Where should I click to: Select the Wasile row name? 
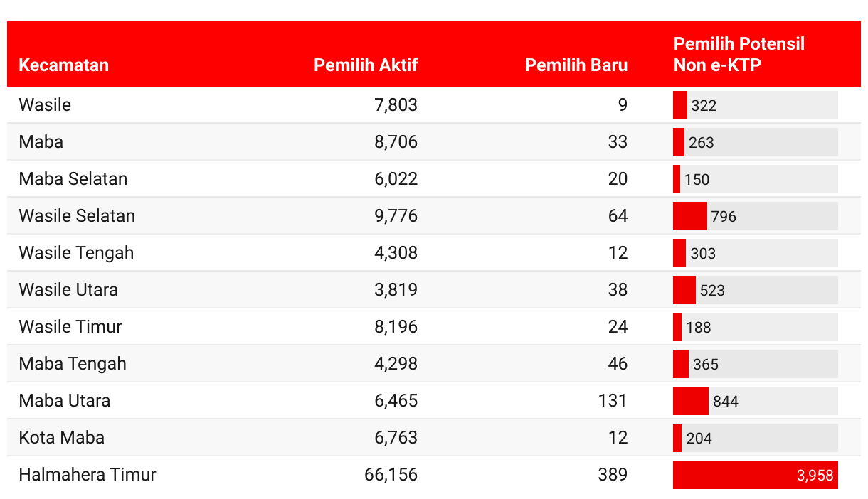click(45, 105)
